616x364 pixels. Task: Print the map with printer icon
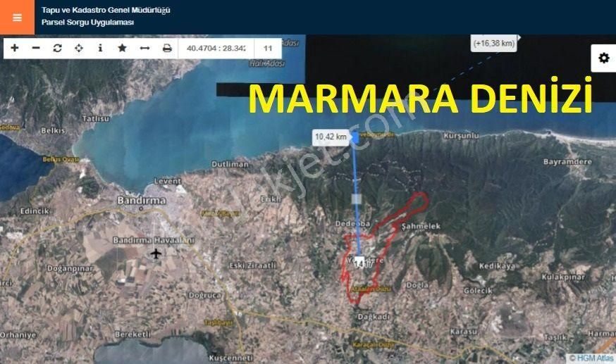[167, 48]
